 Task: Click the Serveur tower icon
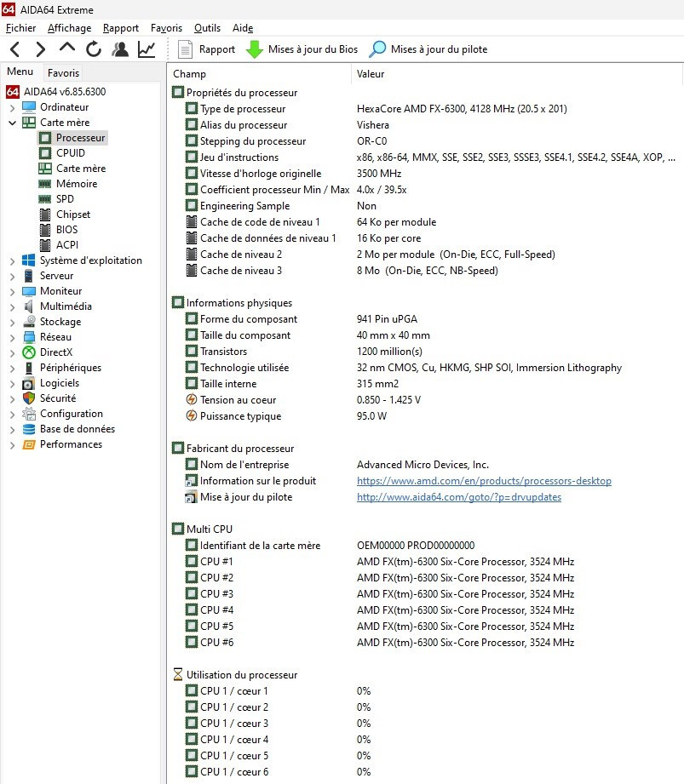pyautogui.click(x=28, y=276)
